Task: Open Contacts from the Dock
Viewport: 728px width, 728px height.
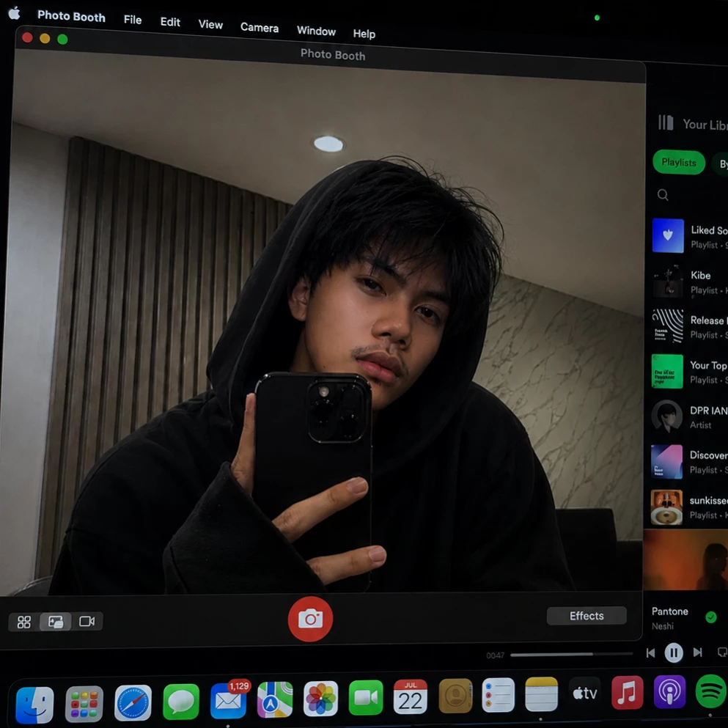Action: coord(455,696)
